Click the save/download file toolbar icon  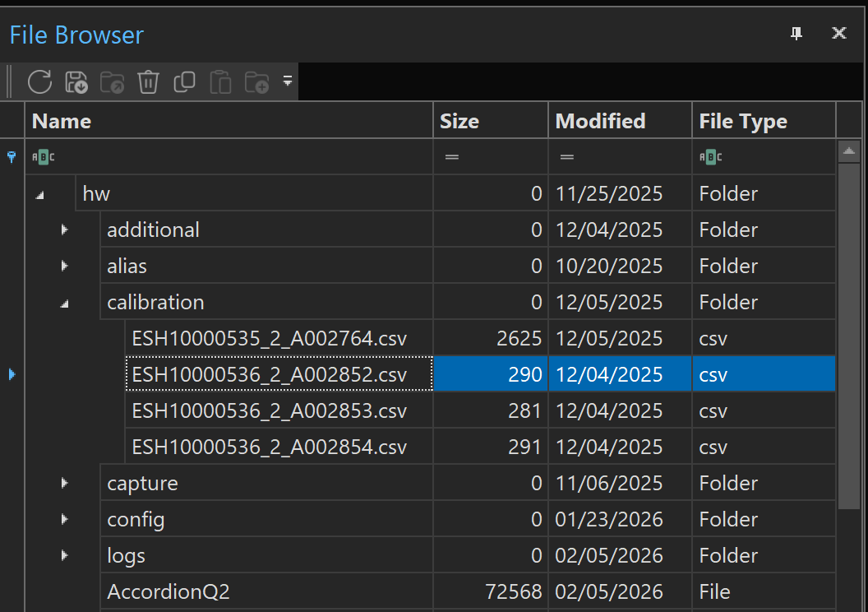pos(76,81)
